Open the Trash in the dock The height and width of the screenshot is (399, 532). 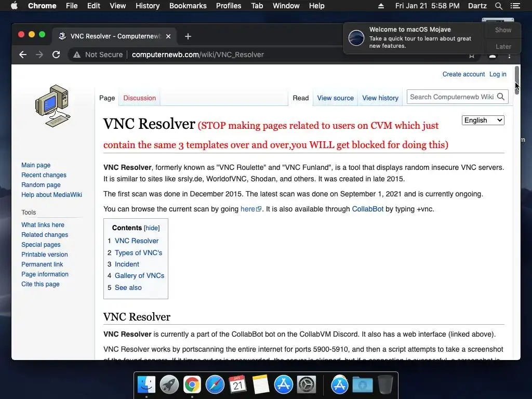click(385, 385)
